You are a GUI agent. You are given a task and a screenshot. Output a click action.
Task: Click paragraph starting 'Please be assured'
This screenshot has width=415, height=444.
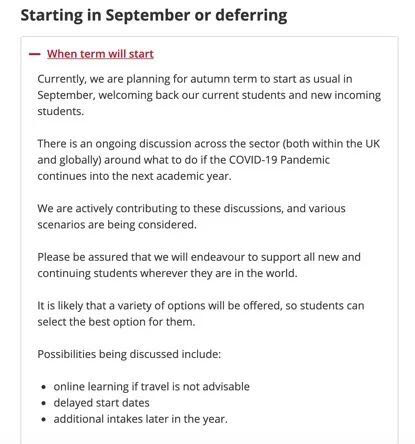[x=199, y=265]
